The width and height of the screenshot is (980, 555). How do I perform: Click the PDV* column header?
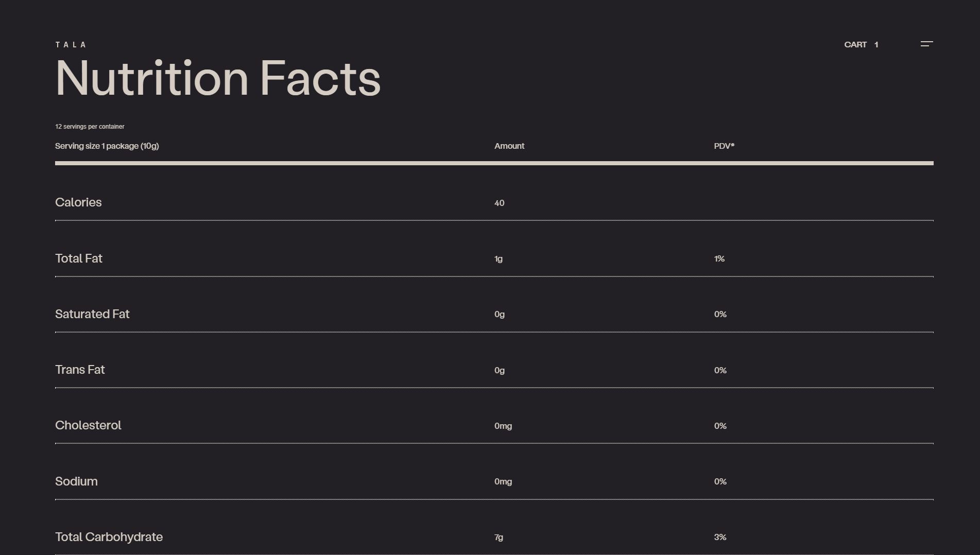tap(724, 146)
